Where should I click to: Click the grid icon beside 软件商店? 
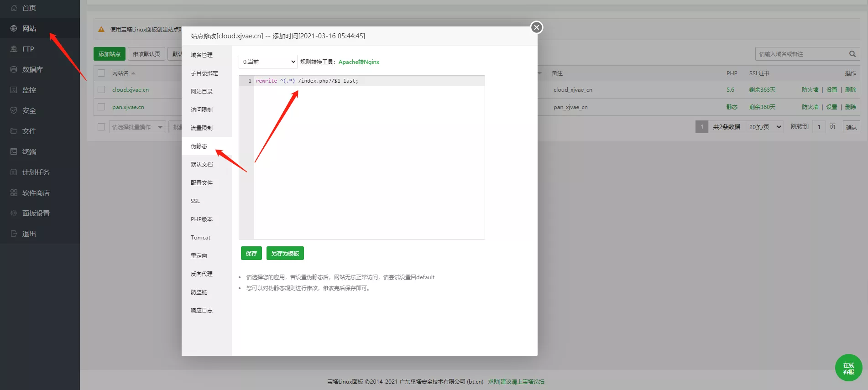(14, 192)
